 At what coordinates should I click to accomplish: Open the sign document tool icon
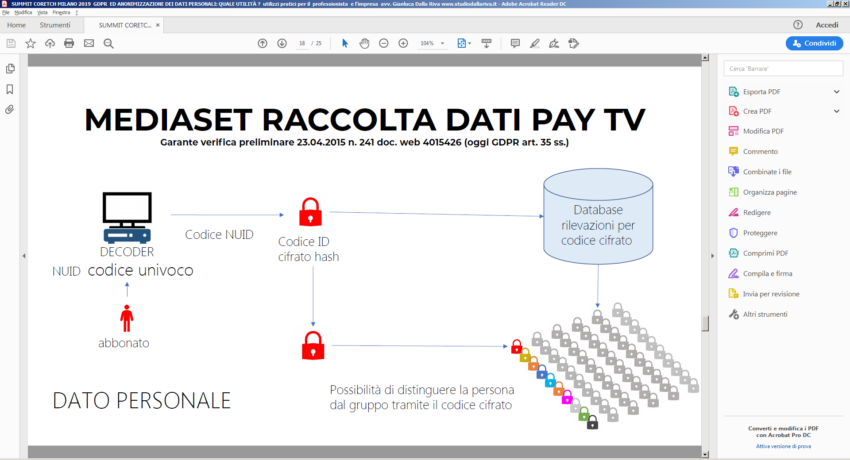pyautogui.click(x=554, y=43)
